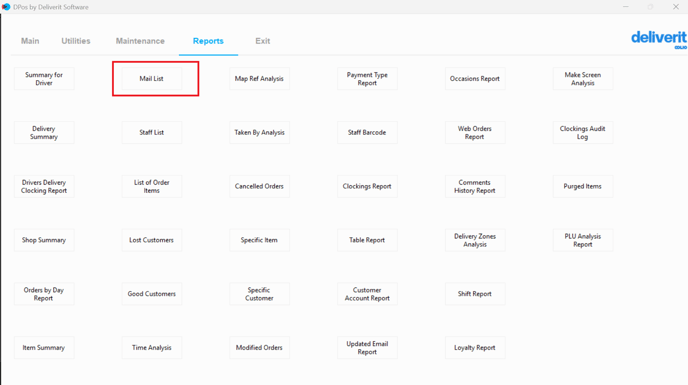688x385 pixels.
Task: Open PLU Analysis Report
Action: (583, 240)
